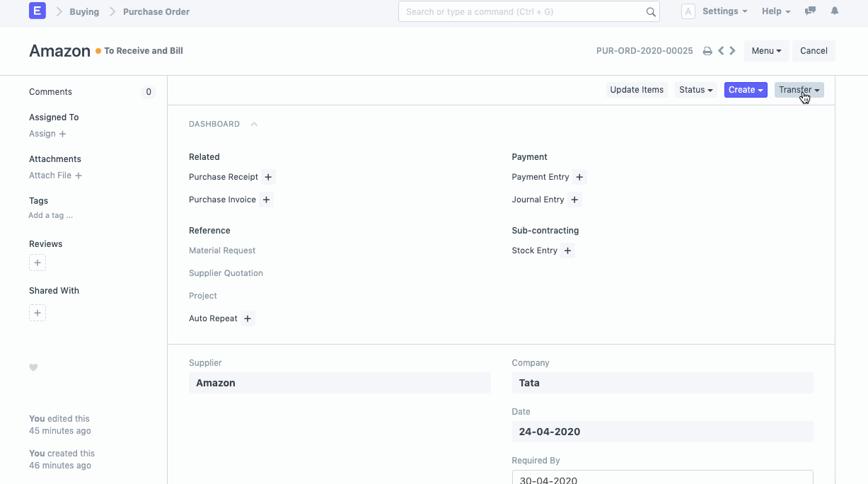The width and height of the screenshot is (868, 484).
Task: Open the chat messages icon
Action: (x=811, y=11)
